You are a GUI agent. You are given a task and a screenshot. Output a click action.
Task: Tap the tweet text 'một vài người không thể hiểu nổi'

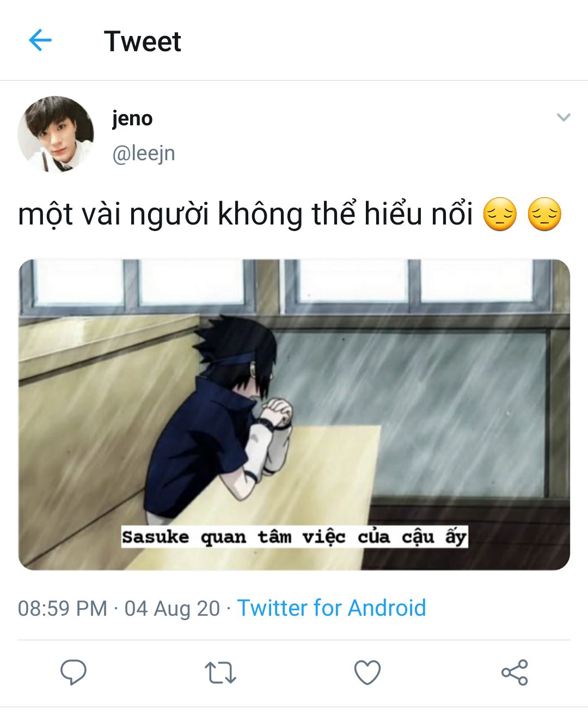click(245, 214)
